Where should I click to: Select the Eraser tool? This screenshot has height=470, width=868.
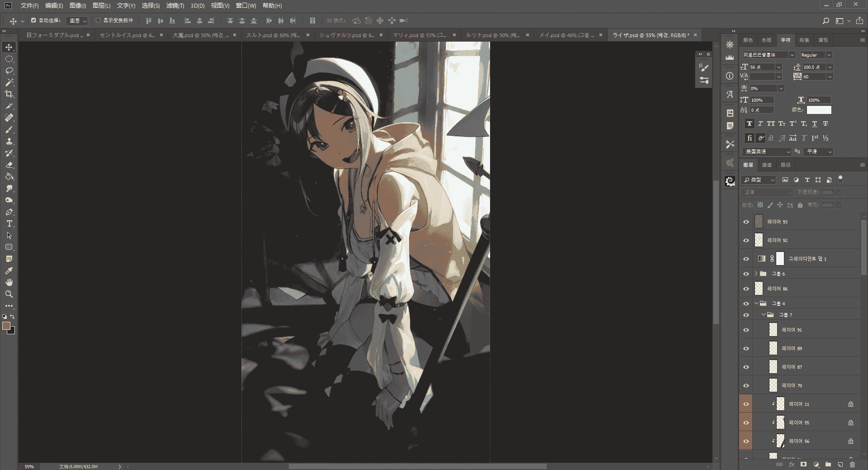[9, 165]
